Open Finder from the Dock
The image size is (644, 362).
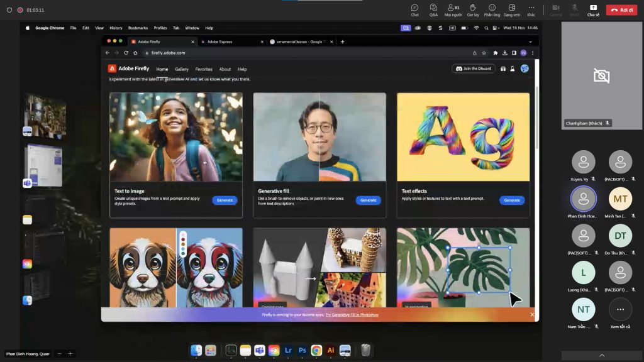[x=196, y=350]
